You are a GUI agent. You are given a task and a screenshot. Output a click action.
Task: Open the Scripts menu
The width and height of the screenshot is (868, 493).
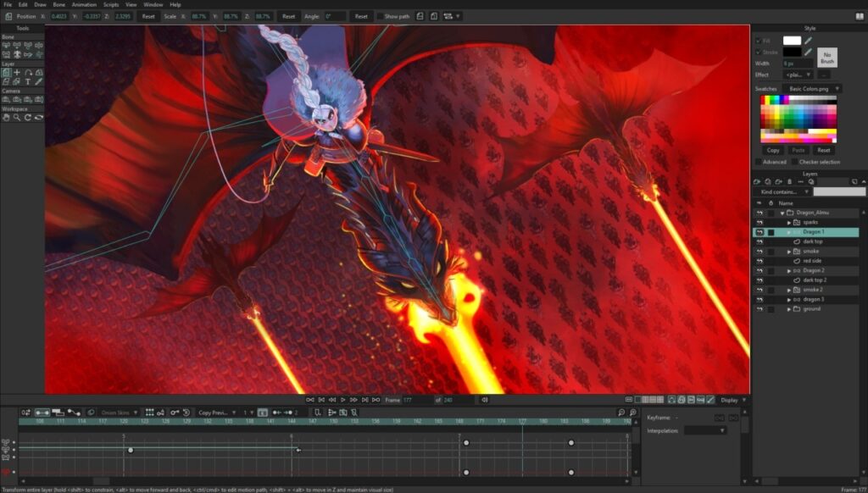click(111, 4)
